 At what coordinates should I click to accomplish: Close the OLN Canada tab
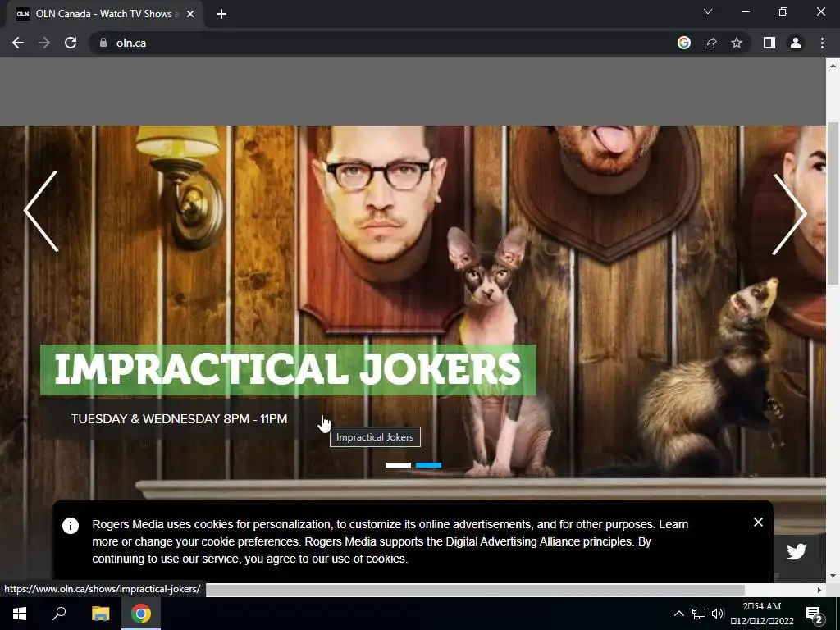tap(190, 14)
